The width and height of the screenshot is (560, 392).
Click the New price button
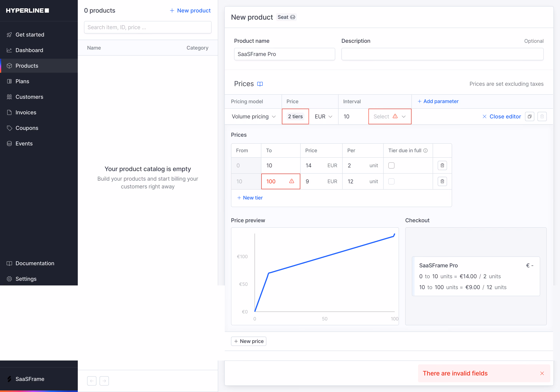tap(248, 341)
